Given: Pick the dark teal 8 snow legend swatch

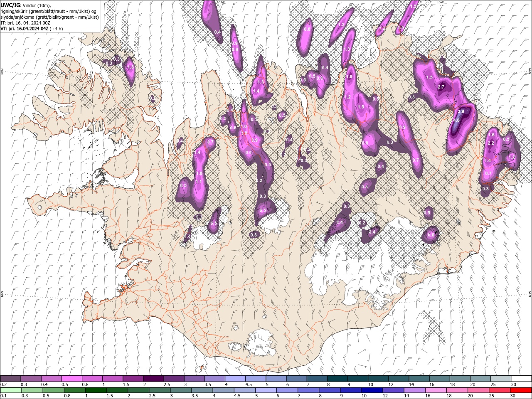Looking at the screenshot, I should tap(337, 379).
